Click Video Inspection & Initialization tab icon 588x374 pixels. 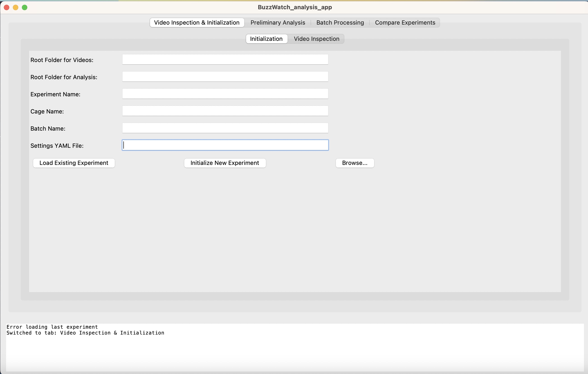pos(197,22)
